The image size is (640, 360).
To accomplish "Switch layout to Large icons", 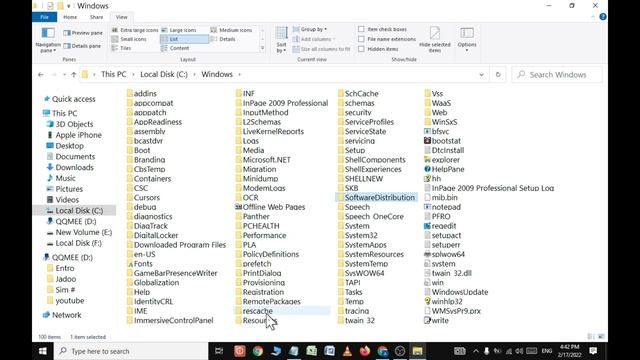I will pos(179,30).
